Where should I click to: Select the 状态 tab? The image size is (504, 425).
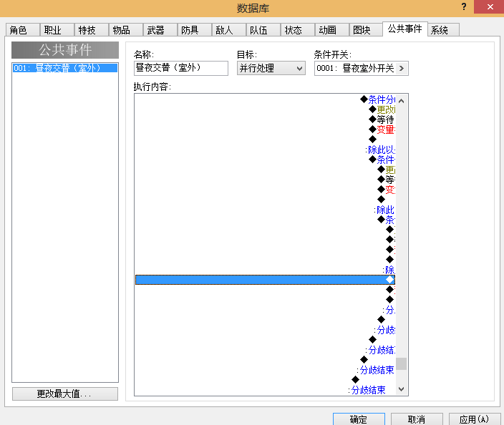[x=298, y=30]
